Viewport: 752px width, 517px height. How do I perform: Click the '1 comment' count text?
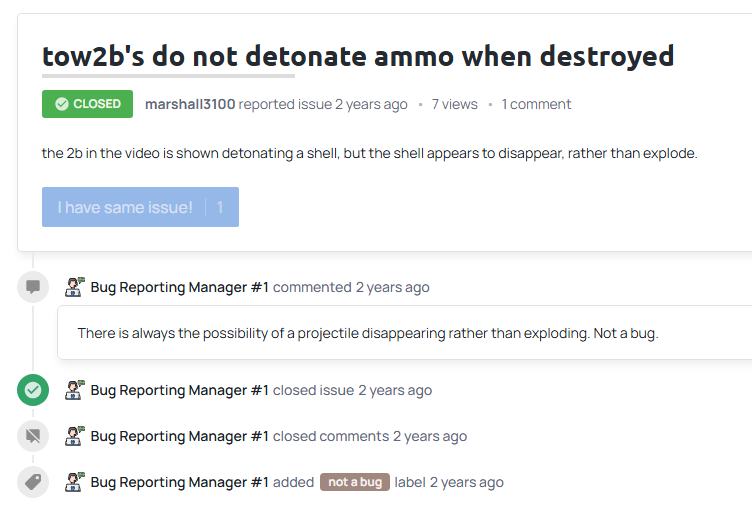(536, 104)
